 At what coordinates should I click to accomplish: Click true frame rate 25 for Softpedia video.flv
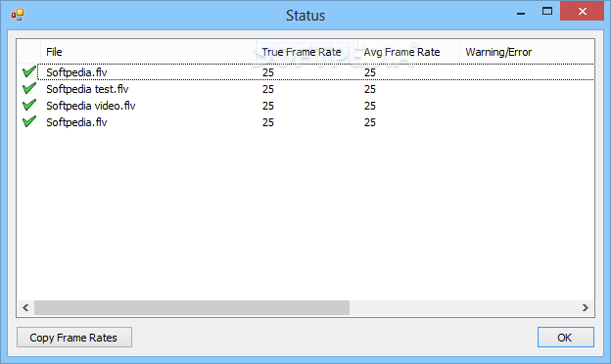[x=268, y=106]
